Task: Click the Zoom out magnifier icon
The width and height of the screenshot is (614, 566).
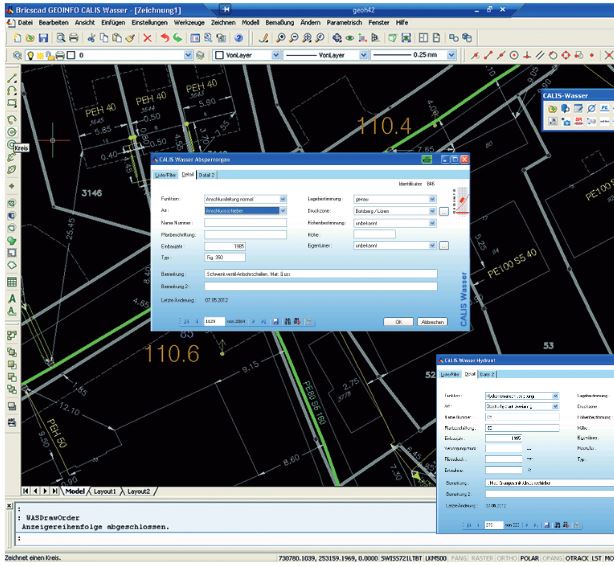Action: pyautogui.click(x=293, y=38)
